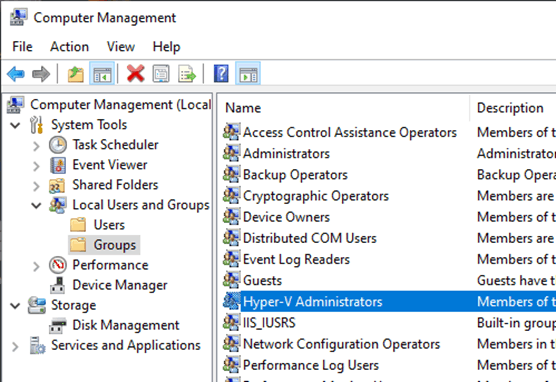This screenshot has height=382, width=556.
Task: Select Device Manager in the tree
Action: tap(120, 285)
